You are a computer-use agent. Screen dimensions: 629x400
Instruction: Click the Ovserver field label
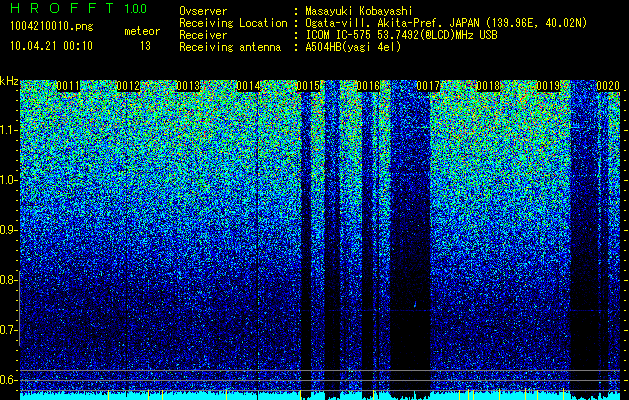point(203,11)
